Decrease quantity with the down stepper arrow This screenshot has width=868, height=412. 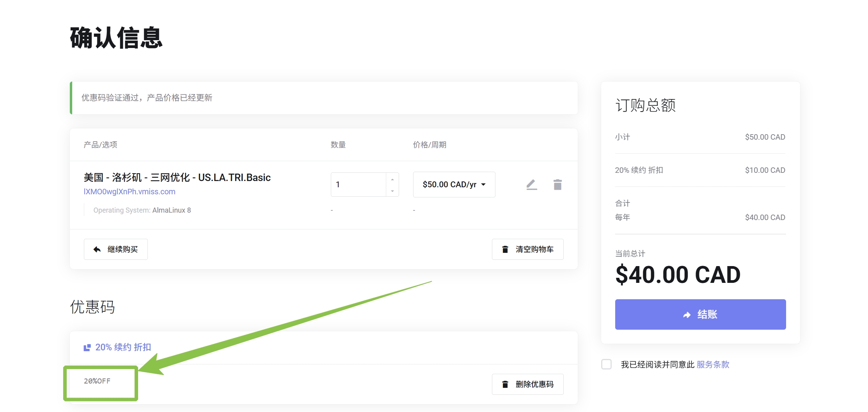click(x=392, y=191)
